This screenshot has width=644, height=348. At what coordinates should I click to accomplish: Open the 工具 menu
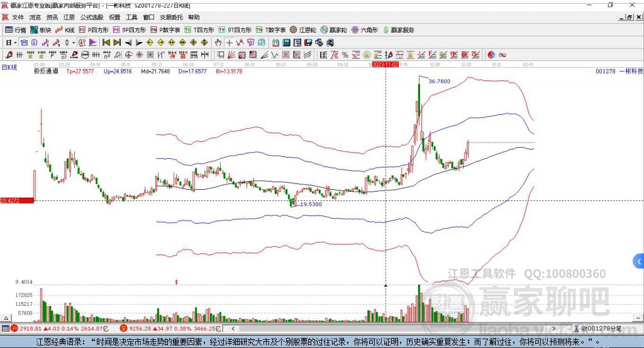(131, 17)
